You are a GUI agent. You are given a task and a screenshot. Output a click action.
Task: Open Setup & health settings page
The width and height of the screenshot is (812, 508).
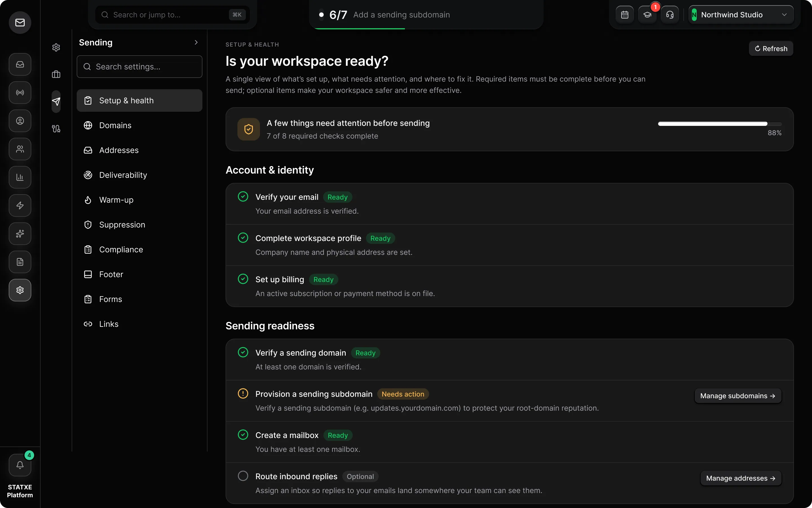(x=139, y=100)
